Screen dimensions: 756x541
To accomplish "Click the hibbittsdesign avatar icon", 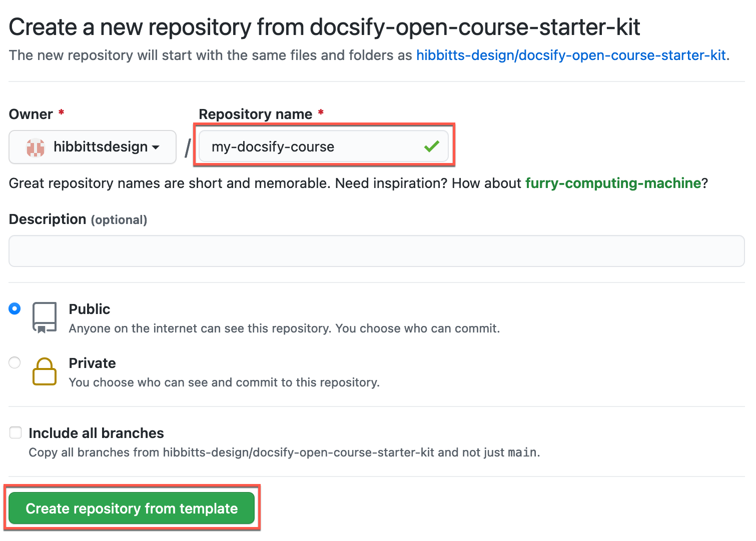I will coord(36,147).
